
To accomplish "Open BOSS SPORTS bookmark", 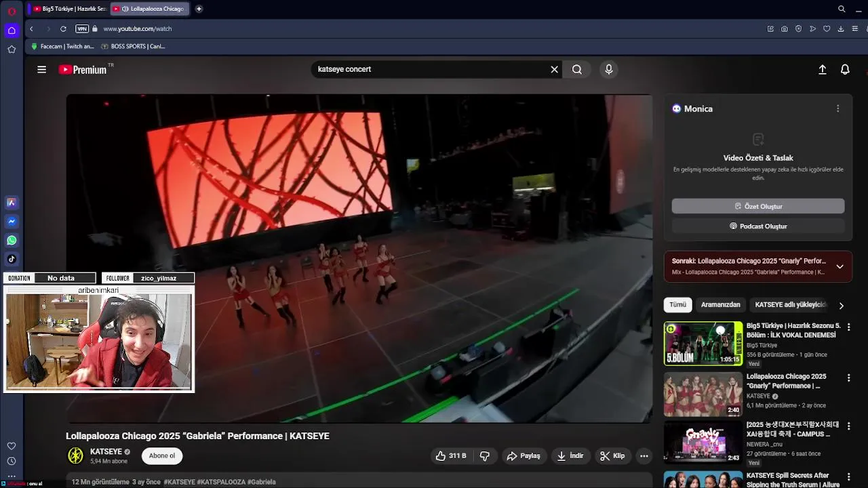I will tap(133, 47).
